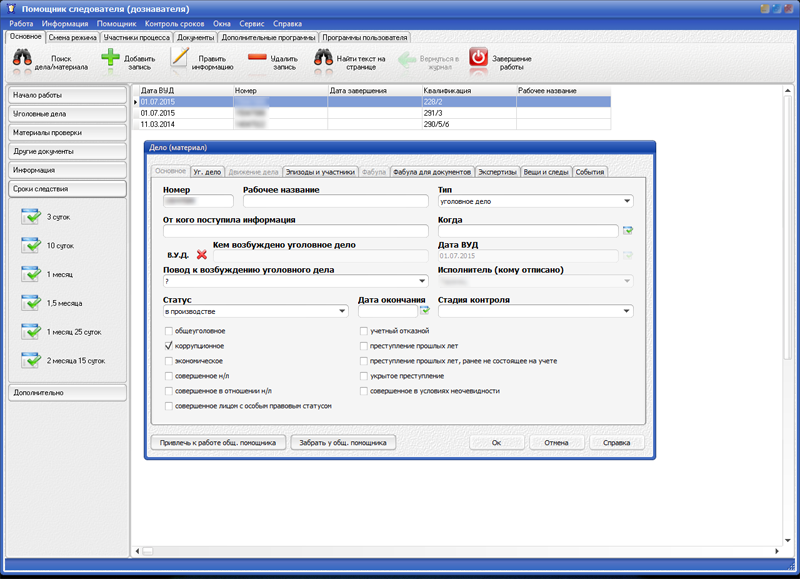Expand the 'Стадия контроля' dropdown

(x=627, y=311)
